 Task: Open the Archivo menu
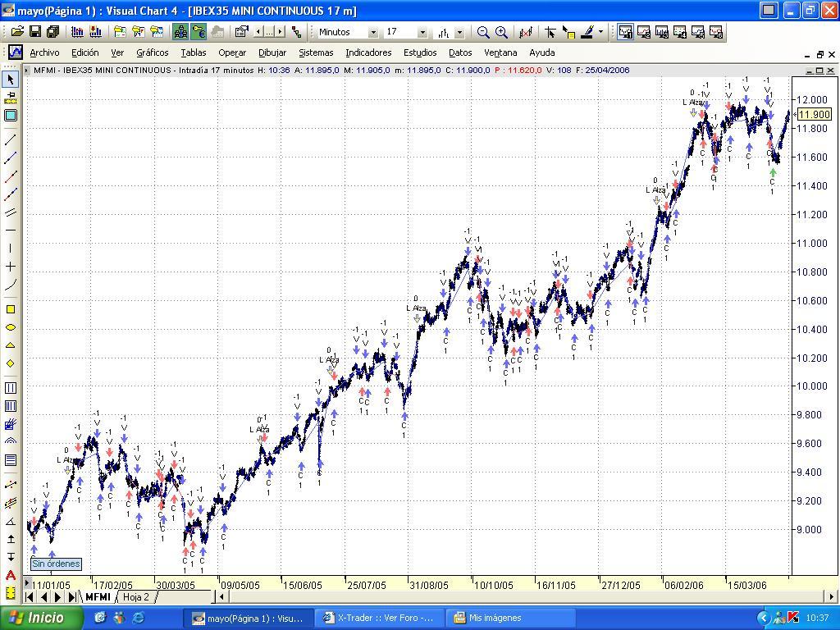click(x=44, y=52)
